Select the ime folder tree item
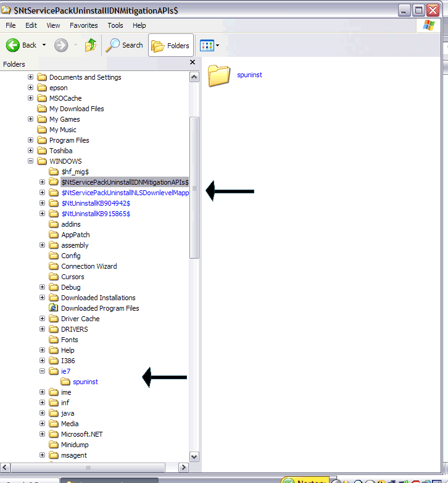 pos(66,392)
